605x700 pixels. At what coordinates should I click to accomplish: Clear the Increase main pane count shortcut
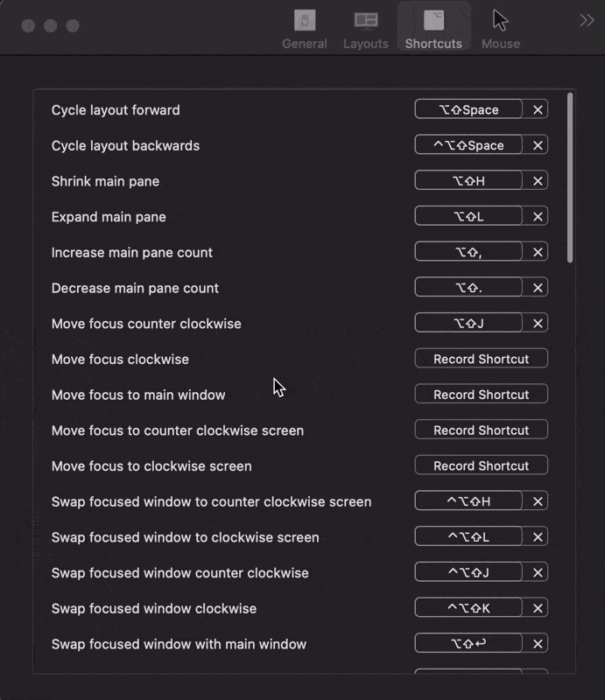[538, 252]
